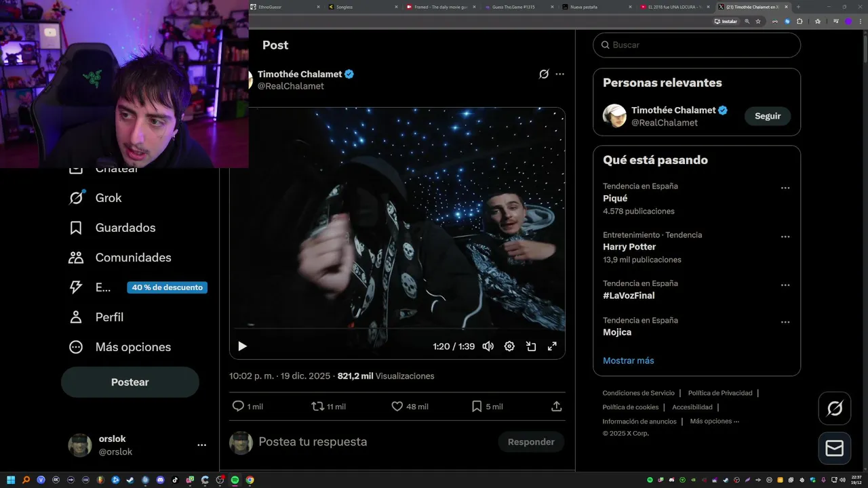Click the taskbar clock showing 22:37
The image size is (868, 488).
click(x=856, y=480)
